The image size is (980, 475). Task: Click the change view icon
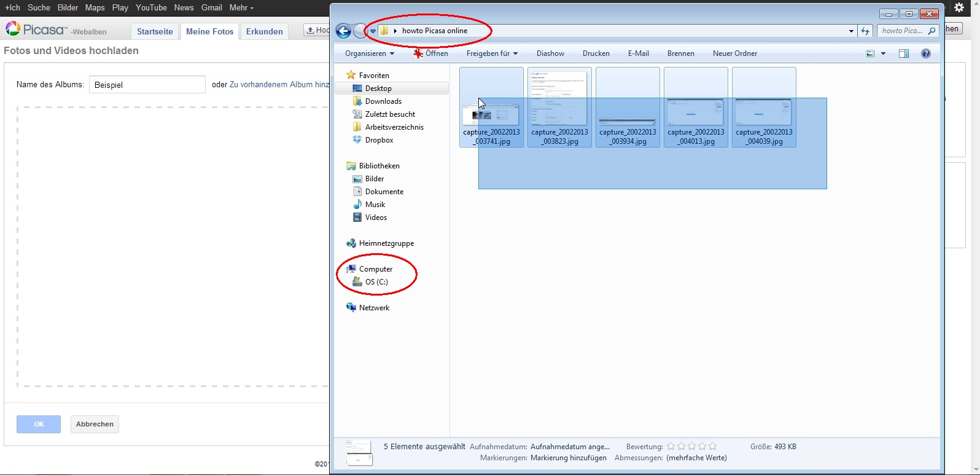[870, 53]
